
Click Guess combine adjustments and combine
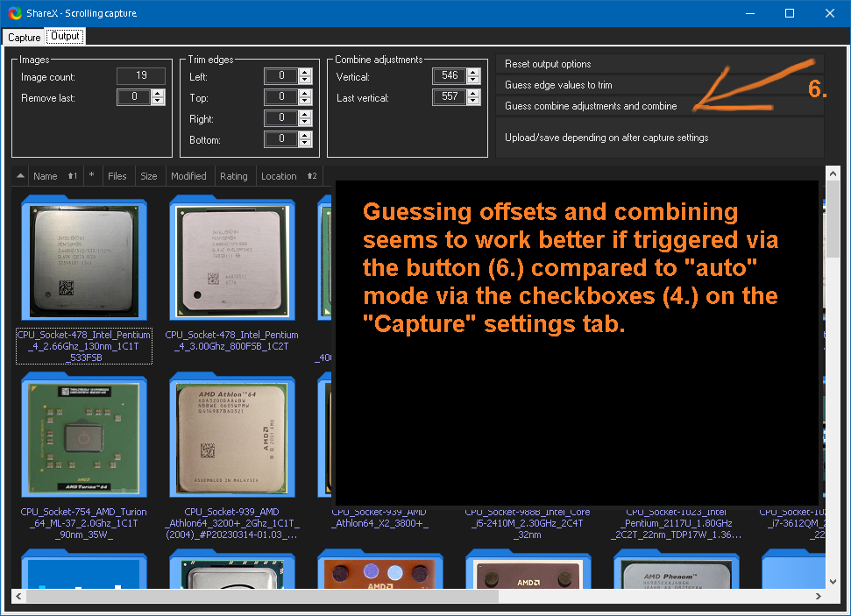click(x=659, y=106)
